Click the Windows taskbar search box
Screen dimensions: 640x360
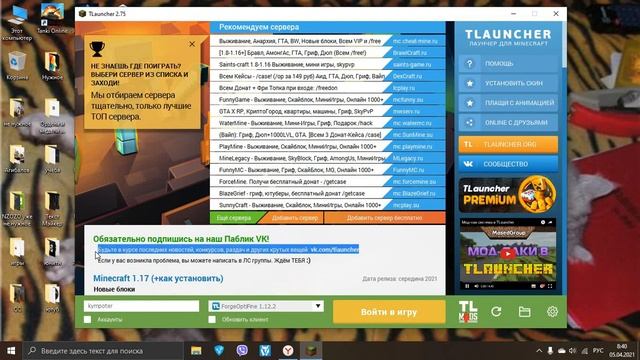pyautogui.click(x=102, y=351)
